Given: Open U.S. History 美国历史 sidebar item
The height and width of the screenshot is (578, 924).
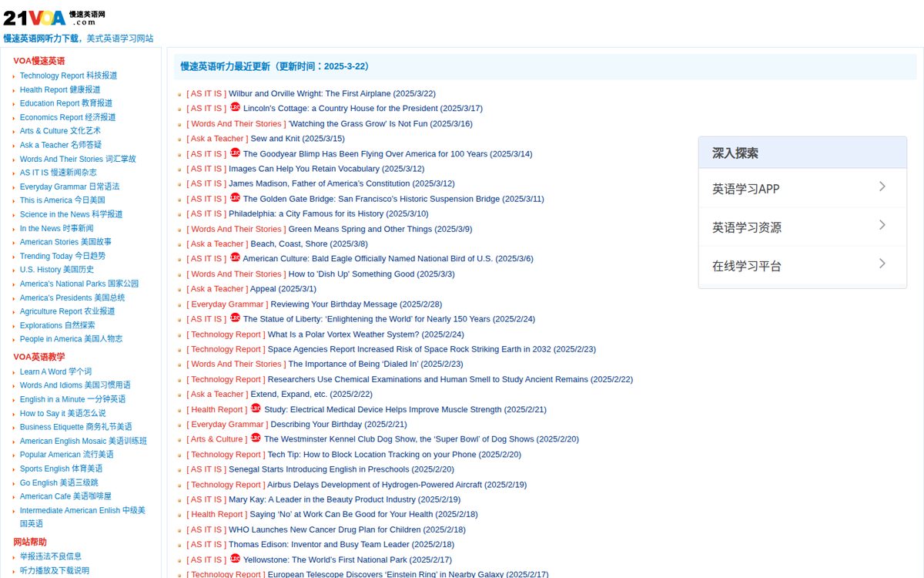Looking at the screenshot, I should tap(57, 270).
